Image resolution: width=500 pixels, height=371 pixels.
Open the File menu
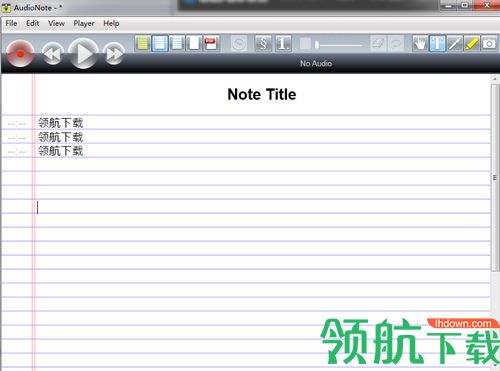[11, 23]
